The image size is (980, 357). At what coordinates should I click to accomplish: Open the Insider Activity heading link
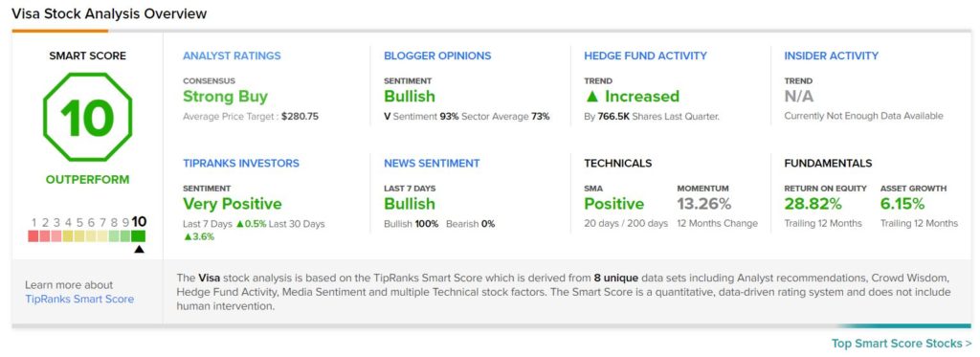tap(832, 56)
